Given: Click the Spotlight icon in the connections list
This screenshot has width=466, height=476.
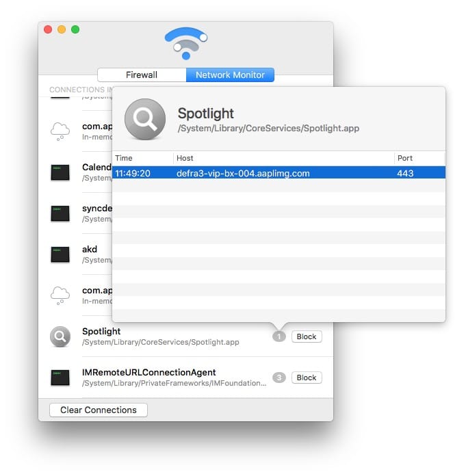Looking at the screenshot, I should click(60, 336).
